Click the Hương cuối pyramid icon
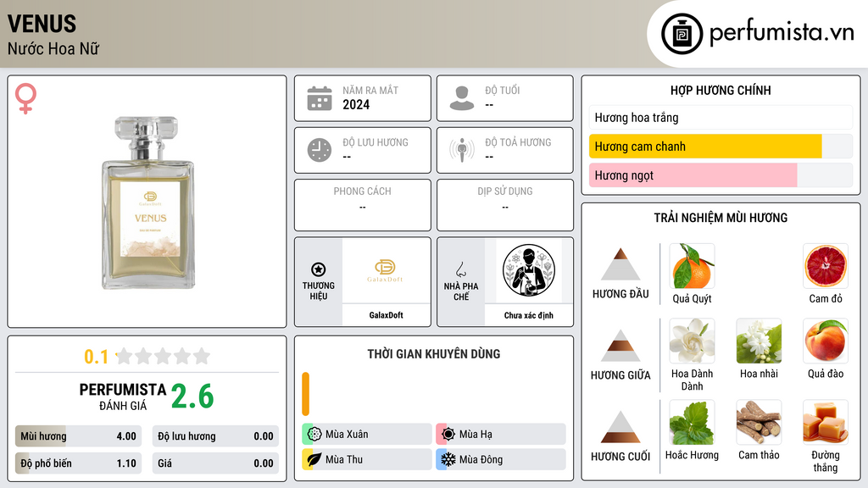 pos(620,427)
